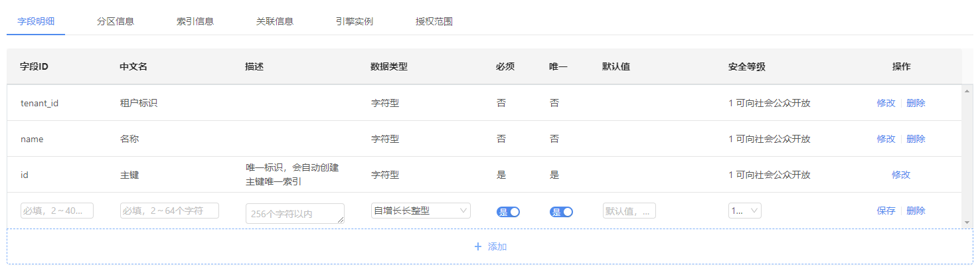Toggle the 必须 required switch
The width and height of the screenshot is (980, 279).
508,212
